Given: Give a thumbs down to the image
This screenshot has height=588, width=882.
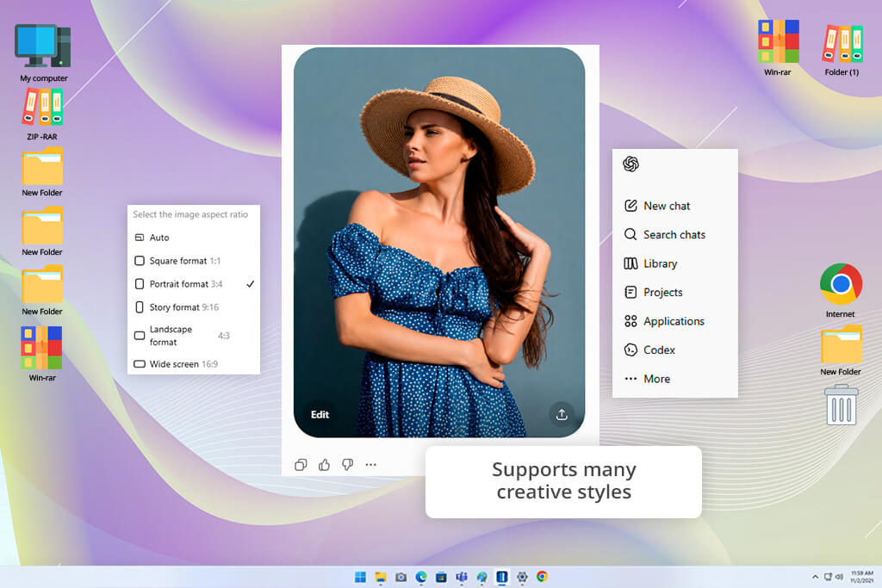Looking at the screenshot, I should [x=348, y=465].
